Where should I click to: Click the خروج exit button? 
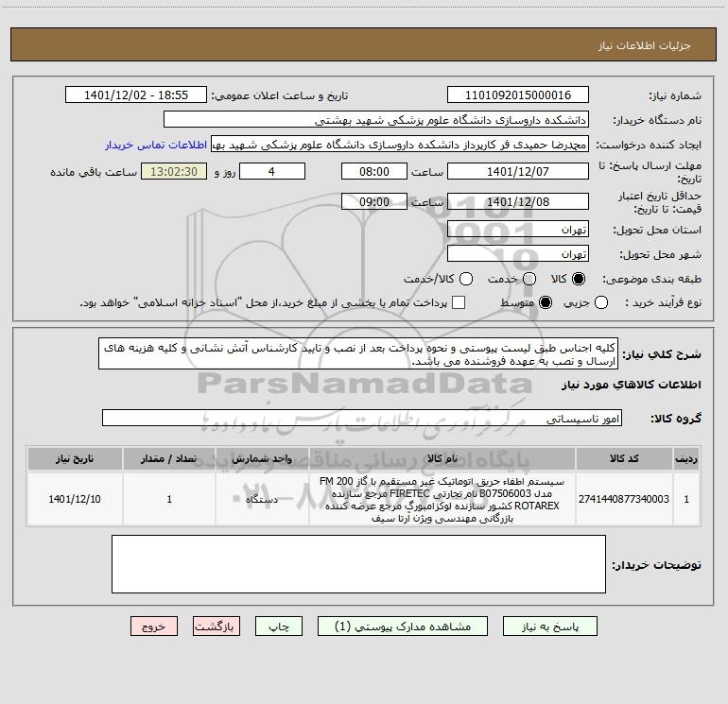point(154,627)
